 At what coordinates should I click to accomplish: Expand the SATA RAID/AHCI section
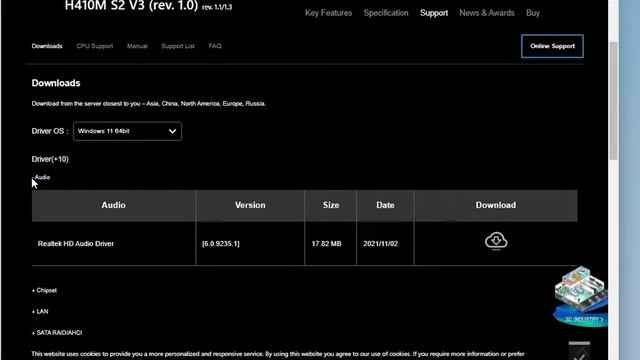(x=57, y=333)
